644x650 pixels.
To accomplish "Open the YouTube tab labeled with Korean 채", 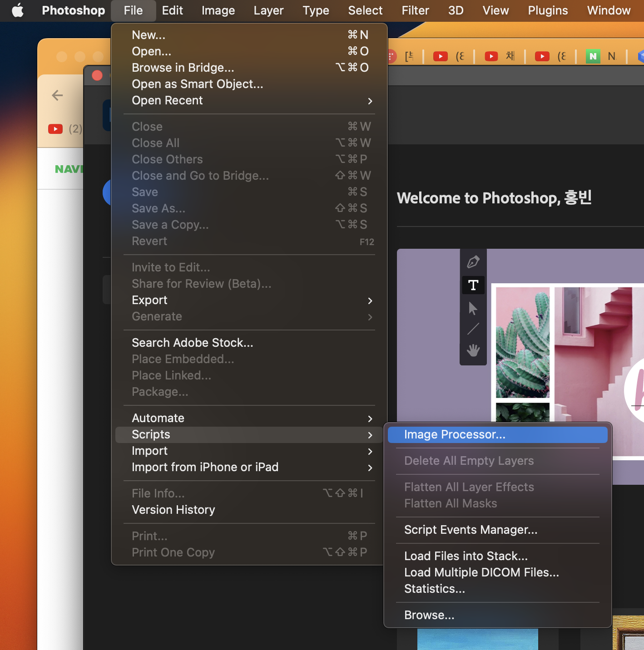I will click(x=500, y=56).
